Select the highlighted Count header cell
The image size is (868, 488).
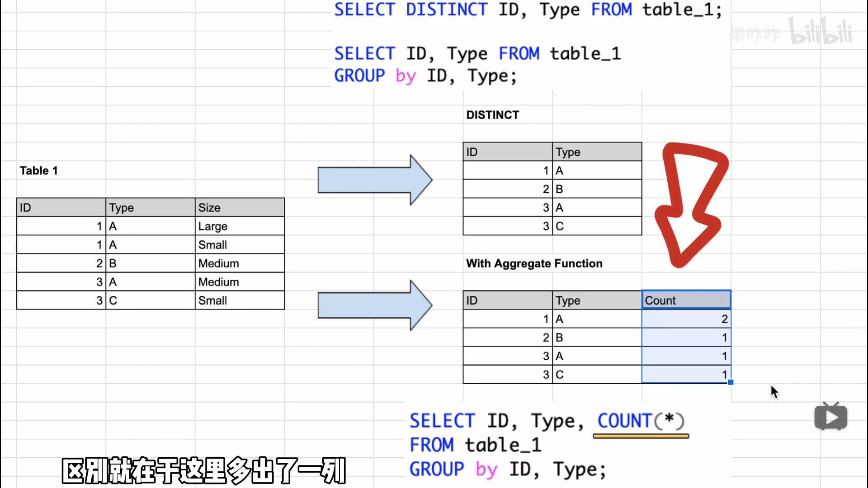tap(686, 300)
